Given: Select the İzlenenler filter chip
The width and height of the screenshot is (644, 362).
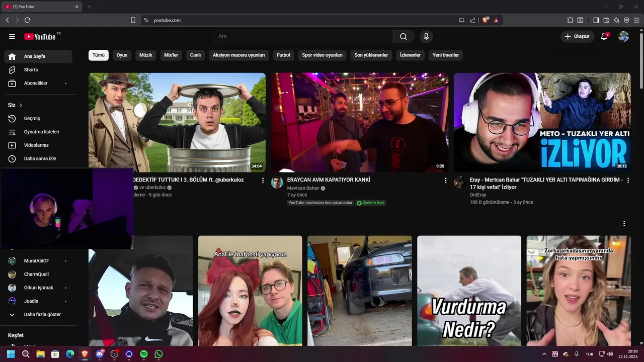Looking at the screenshot, I should click(410, 55).
